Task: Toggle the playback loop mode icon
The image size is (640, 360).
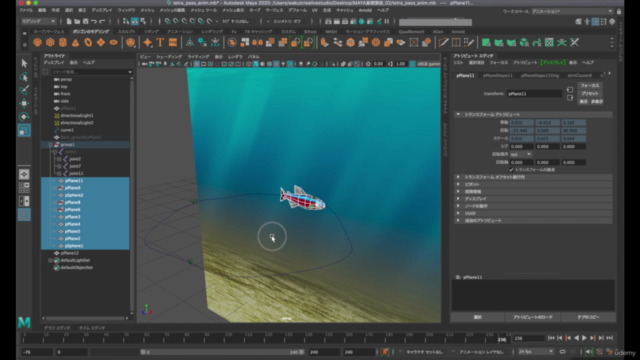Action: point(562,352)
